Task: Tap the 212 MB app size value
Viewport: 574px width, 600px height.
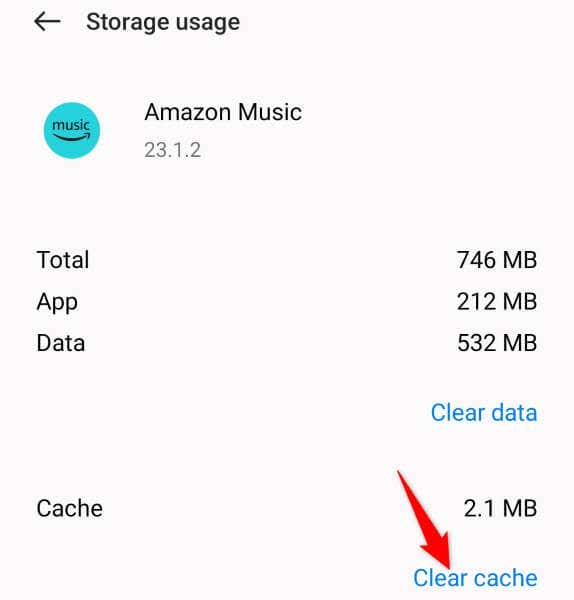Action: click(x=497, y=302)
